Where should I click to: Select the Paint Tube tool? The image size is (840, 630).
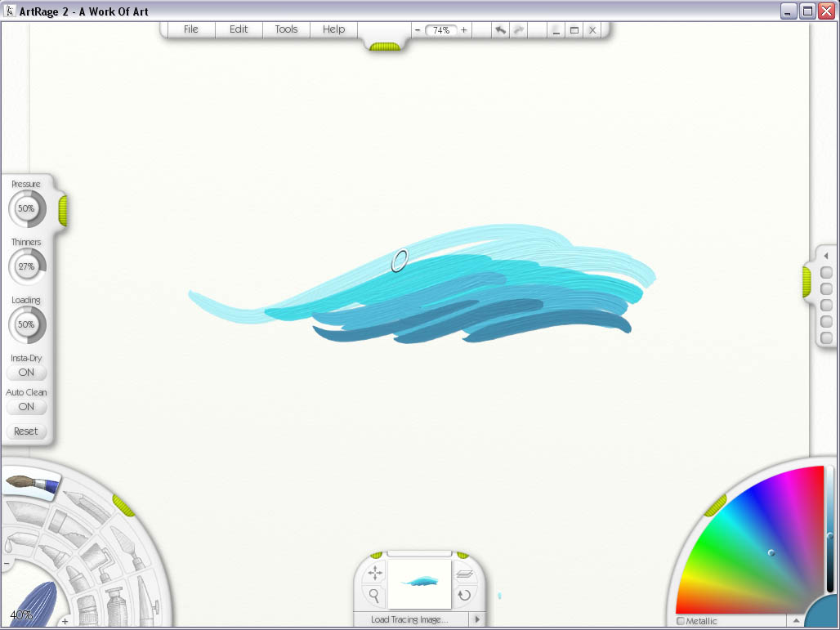pyautogui.click(x=117, y=605)
